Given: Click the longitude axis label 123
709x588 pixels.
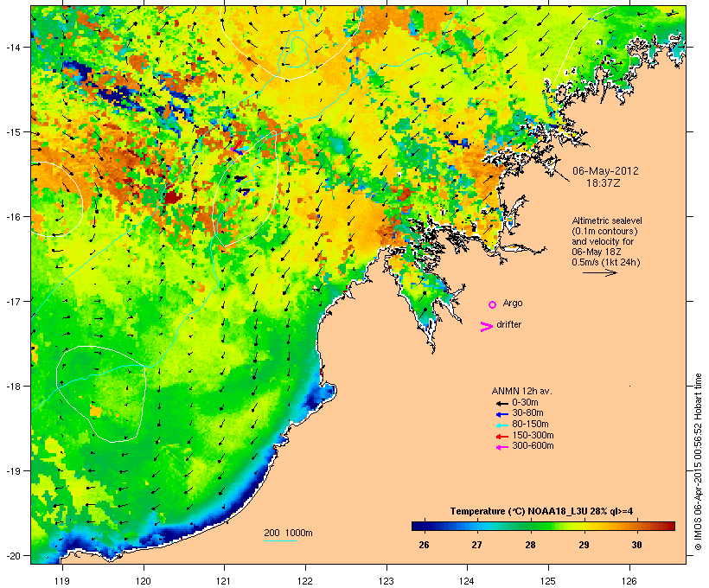Looking at the screenshot, I should pyautogui.click(x=386, y=581).
